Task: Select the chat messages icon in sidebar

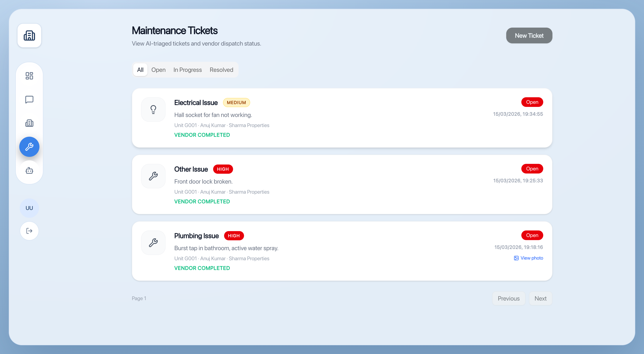Action: click(29, 100)
